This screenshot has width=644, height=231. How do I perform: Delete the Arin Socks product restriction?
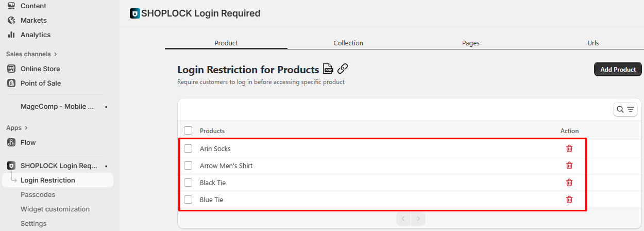pos(569,148)
